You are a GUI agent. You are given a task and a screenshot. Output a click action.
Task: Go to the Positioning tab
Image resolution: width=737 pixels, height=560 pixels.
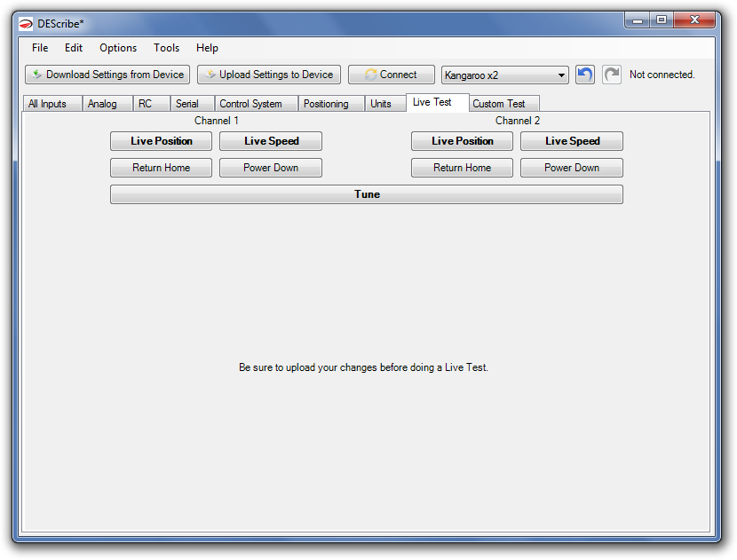pyautogui.click(x=326, y=104)
